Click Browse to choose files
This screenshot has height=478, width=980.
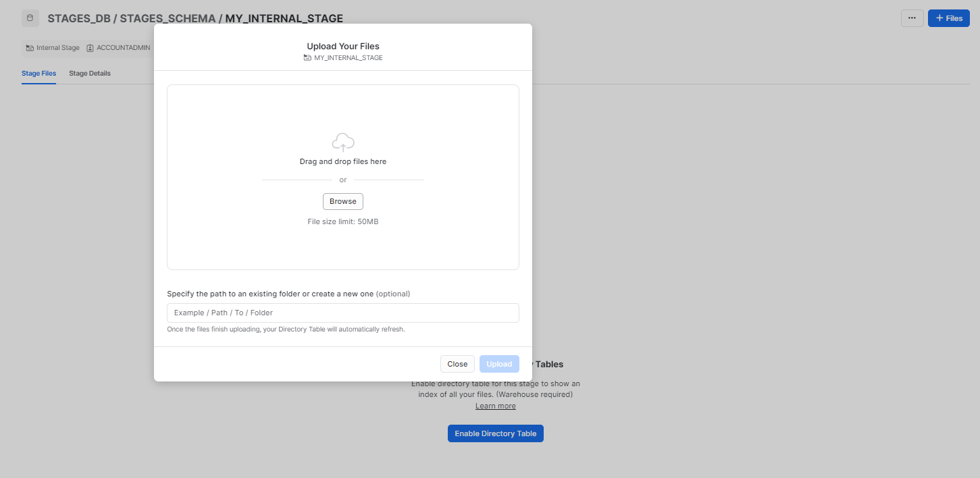tap(342, 201)
